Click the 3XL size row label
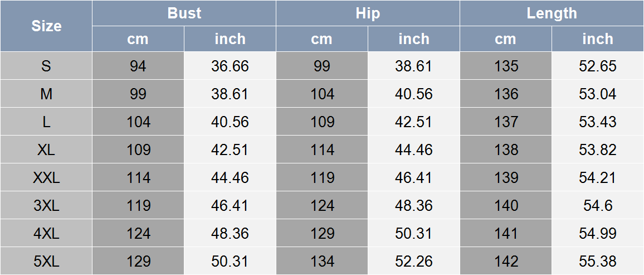Screen dimensions: 644x275 tap(46, 205)
